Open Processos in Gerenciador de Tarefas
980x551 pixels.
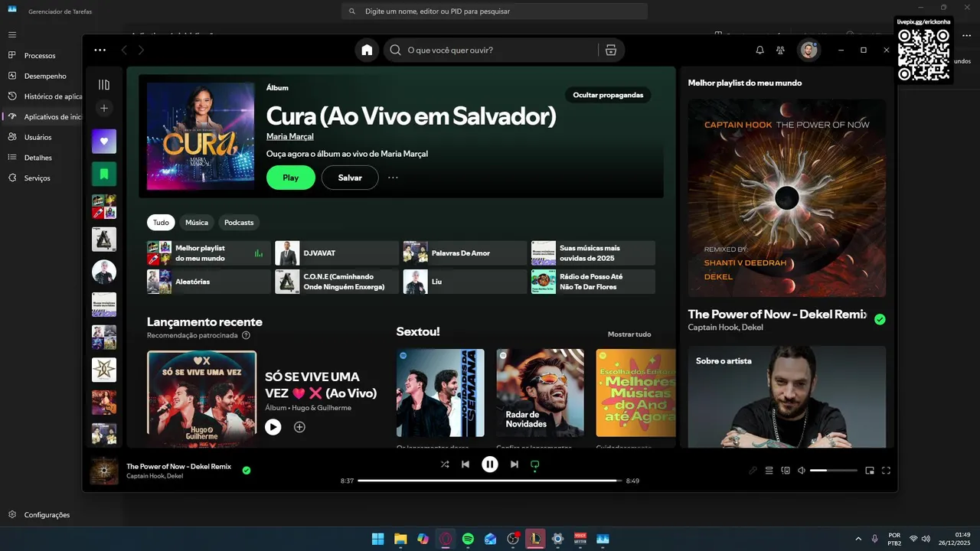(x=40, y=56)
